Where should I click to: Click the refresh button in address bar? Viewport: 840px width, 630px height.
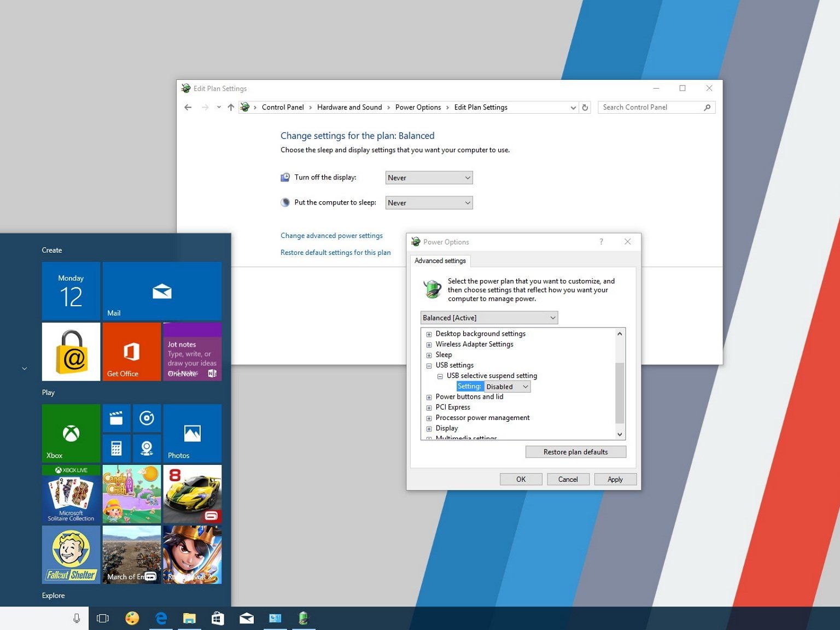(x=585, y=108)
